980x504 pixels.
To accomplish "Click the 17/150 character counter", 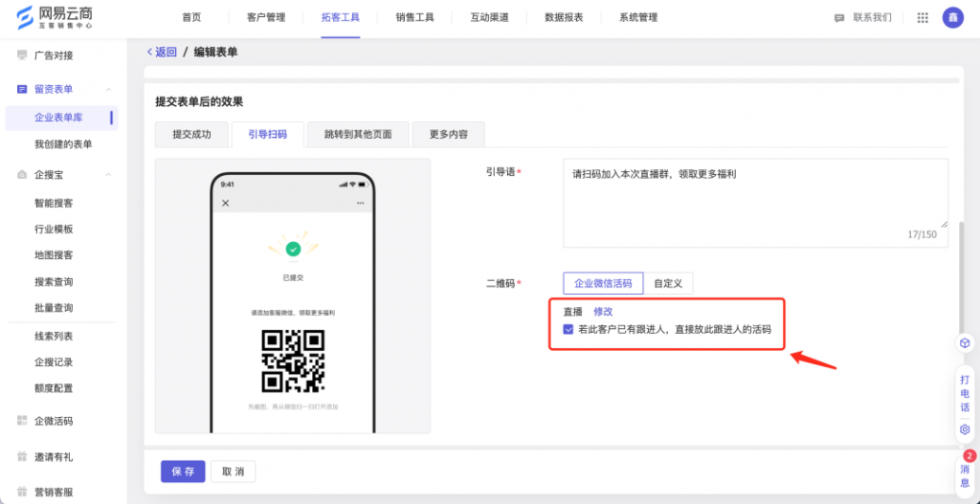I will [922, 235].
